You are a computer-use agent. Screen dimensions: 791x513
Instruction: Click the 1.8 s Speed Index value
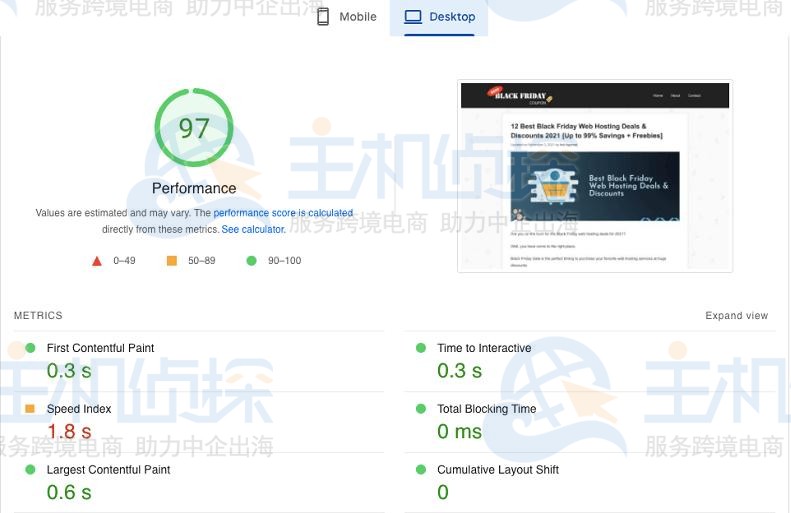click(x=69, y=431)
